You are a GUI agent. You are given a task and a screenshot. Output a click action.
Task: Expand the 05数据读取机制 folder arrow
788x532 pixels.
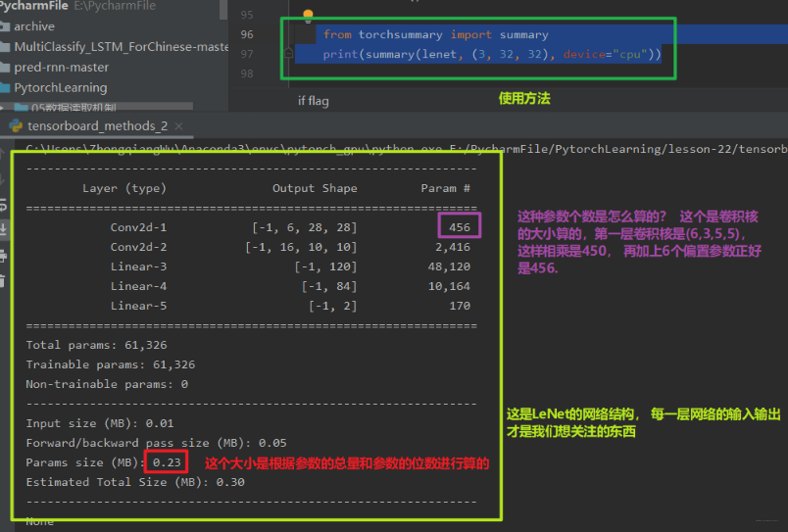(3, 108)
